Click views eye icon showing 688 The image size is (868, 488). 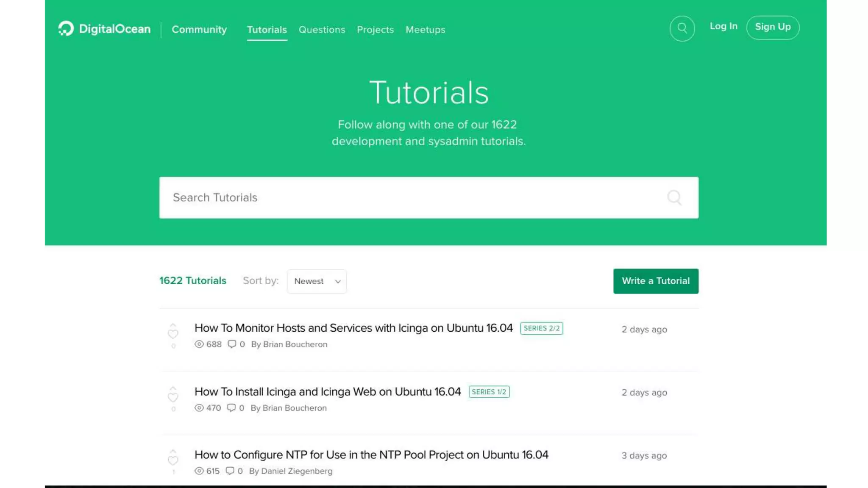pyautogui.click(x=199, y=344)
